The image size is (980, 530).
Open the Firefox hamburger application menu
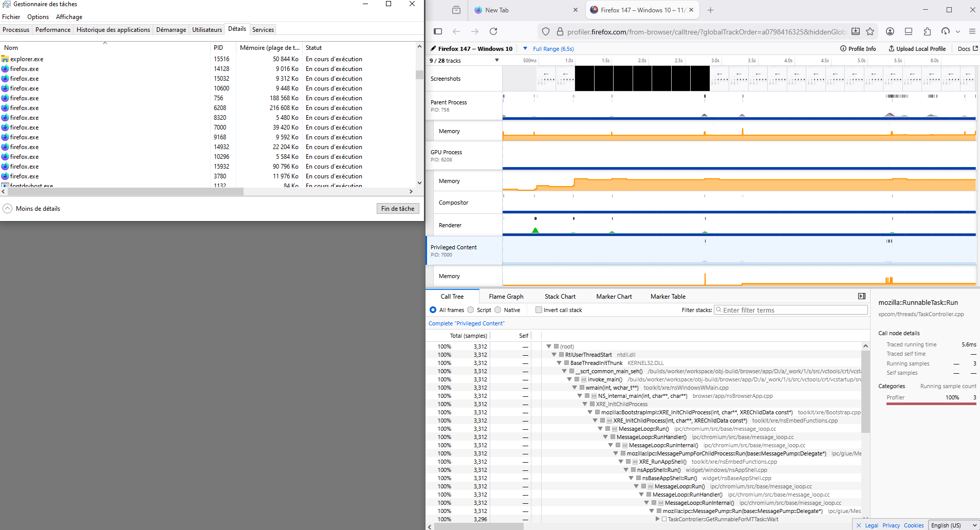click(x=972, y=31)
